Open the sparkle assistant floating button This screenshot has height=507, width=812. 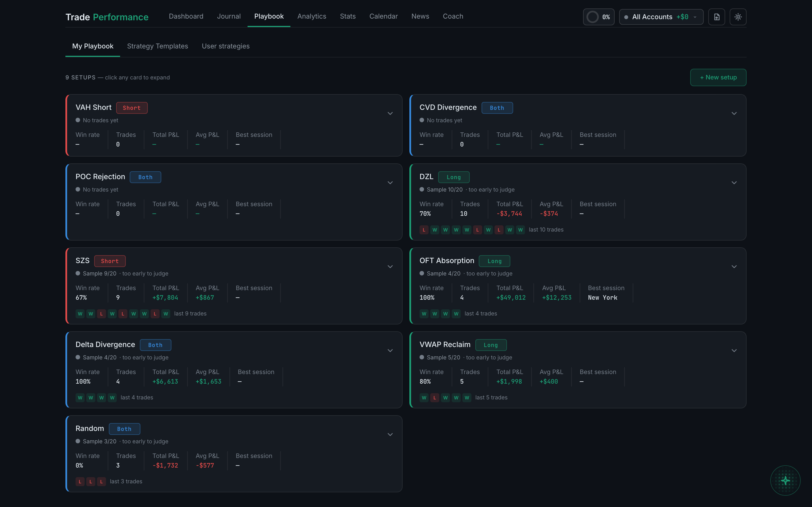click(x=785, y=480)
